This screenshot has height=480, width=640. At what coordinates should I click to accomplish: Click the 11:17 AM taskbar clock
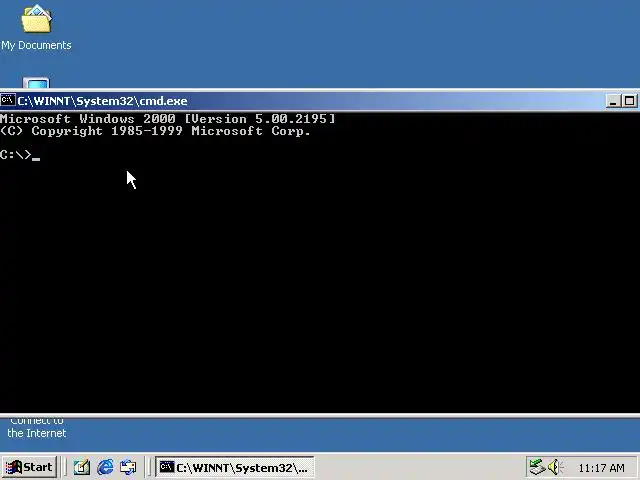point(601,468)
